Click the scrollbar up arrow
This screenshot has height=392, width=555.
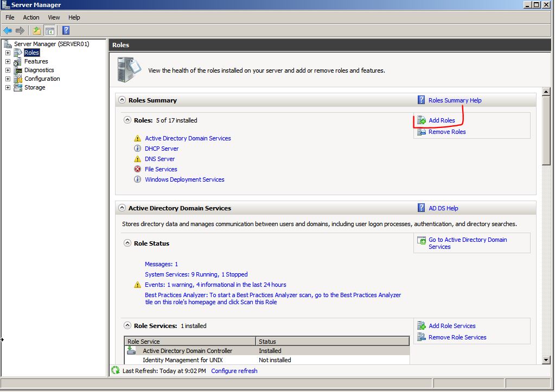[x=546, y=92]
